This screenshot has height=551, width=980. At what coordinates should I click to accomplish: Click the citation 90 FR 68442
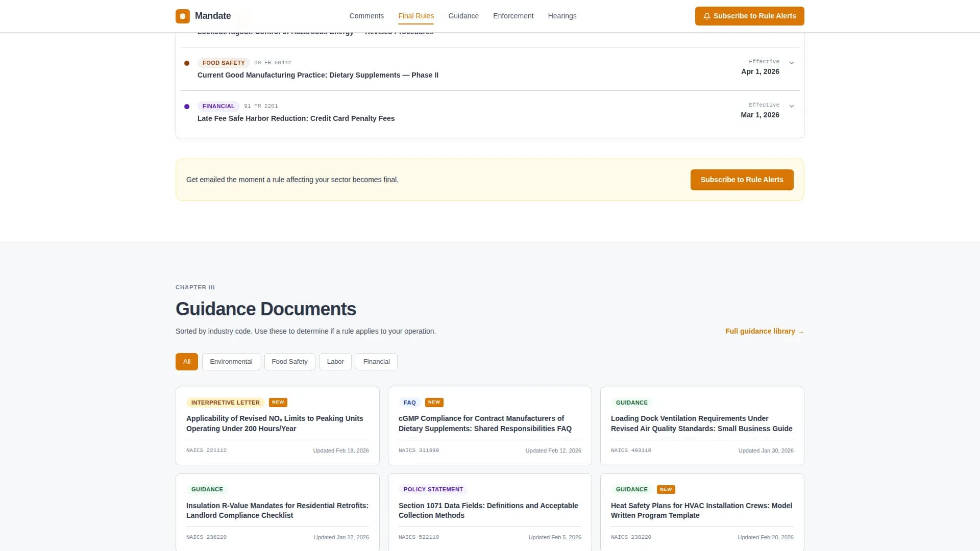click(273, 63)
